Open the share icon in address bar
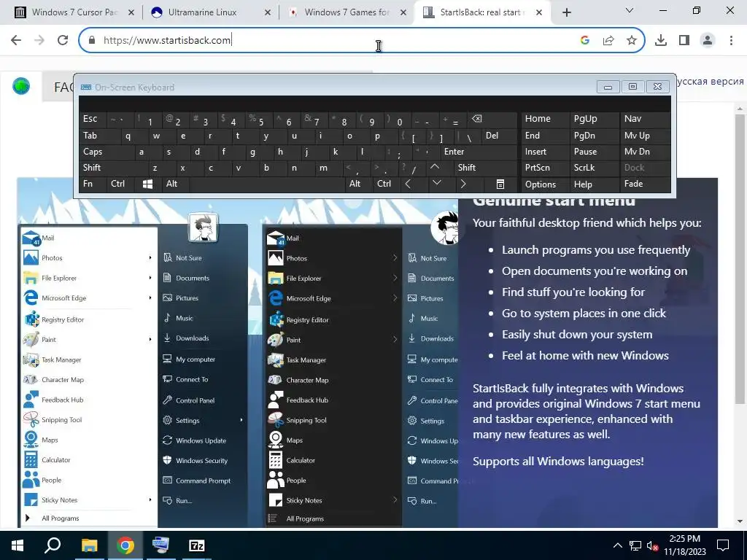This screenshot has width=747, height=560. pos(608,41)
